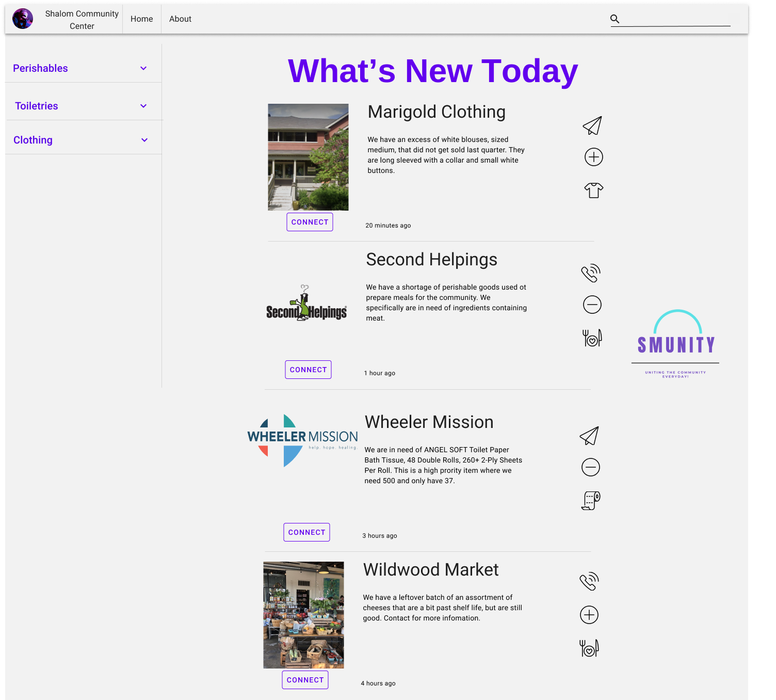Click the '20 minutes ago' timestamp
The image size is (776, 700).
[388, 226]
